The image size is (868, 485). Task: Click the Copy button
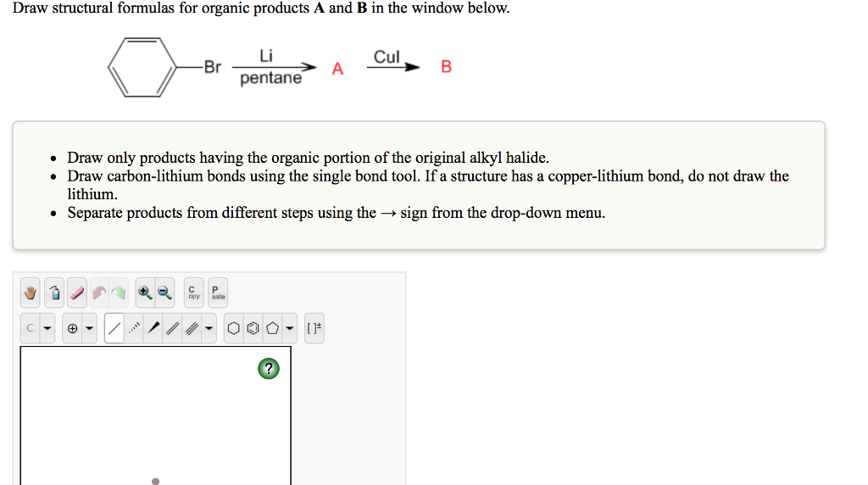pyautogui.click(x=194, y=293)
